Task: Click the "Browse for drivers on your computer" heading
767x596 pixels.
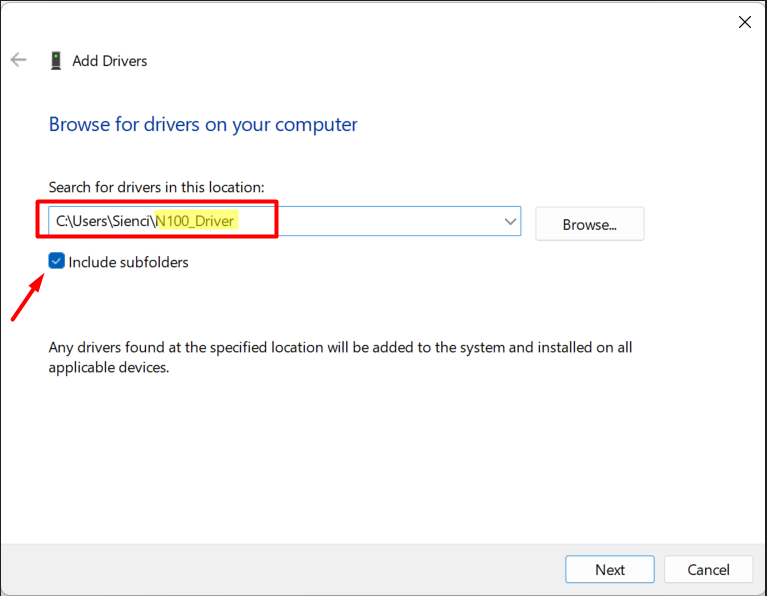Action: [203, 125]
